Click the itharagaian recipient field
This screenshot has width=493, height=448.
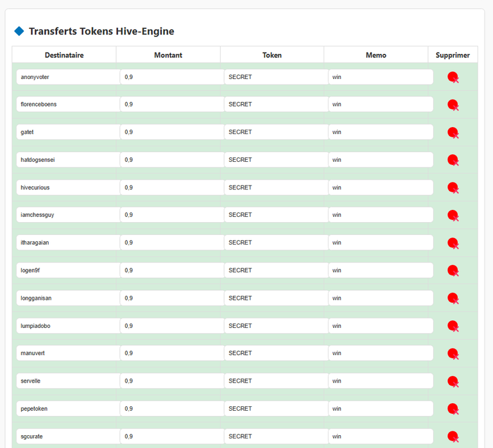point(68,243)
